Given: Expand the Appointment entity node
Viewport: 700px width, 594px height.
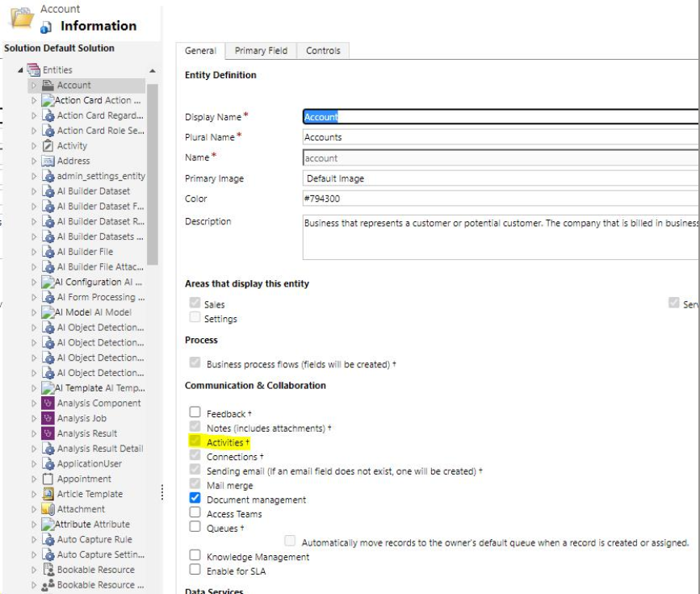Looking at the screenshot, I should click(34, 479).
